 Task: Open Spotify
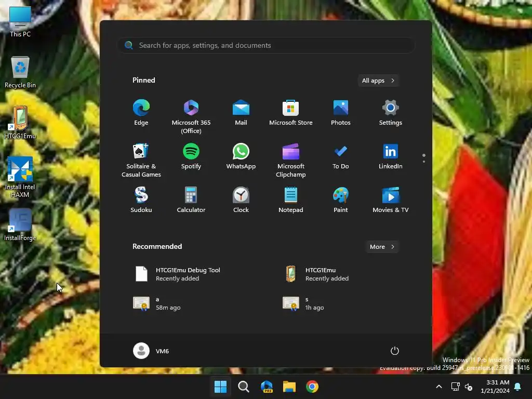191,156
